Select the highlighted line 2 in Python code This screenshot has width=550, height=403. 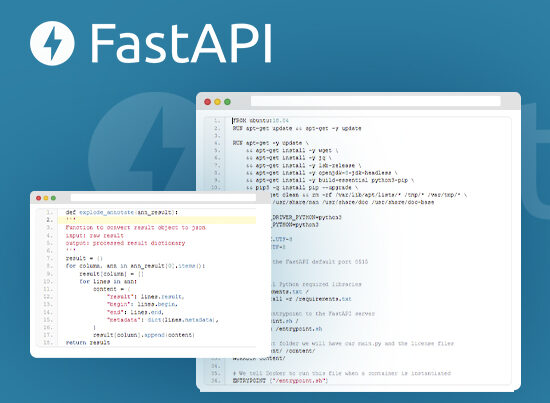pyautogui.click(x=157, y=220)
